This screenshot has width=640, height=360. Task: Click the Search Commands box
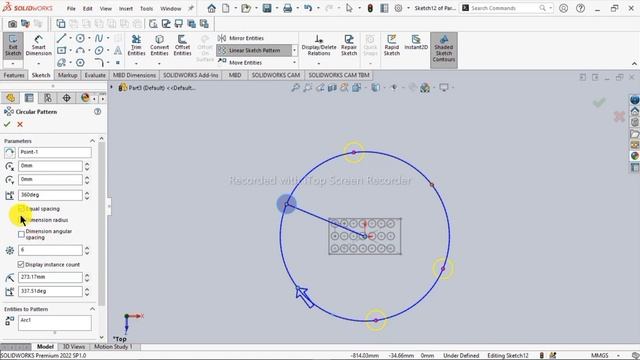coord(504,8)
